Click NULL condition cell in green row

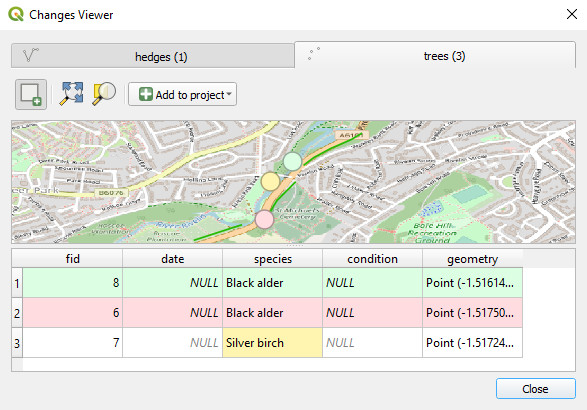(x=372, y=283)
